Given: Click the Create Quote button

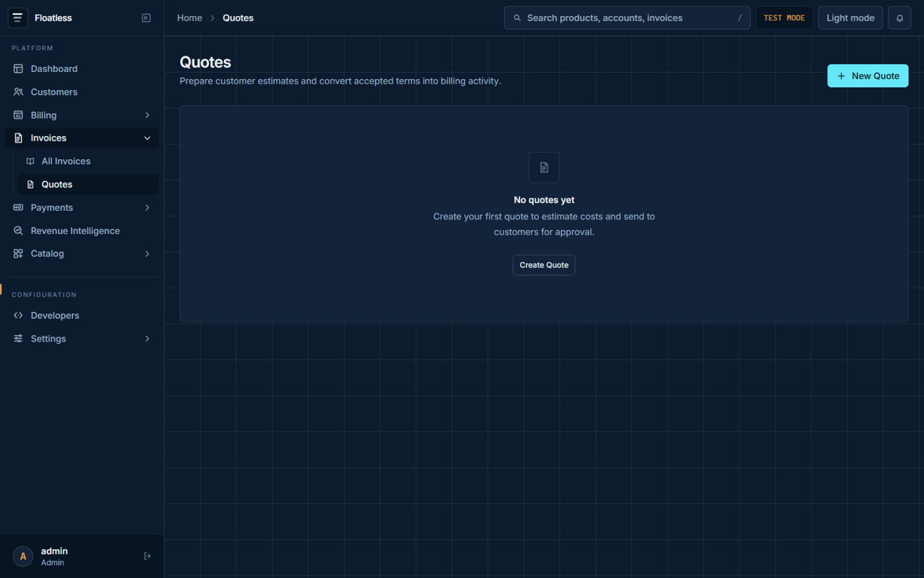Looking at the screenshot, I should (544, 265).
